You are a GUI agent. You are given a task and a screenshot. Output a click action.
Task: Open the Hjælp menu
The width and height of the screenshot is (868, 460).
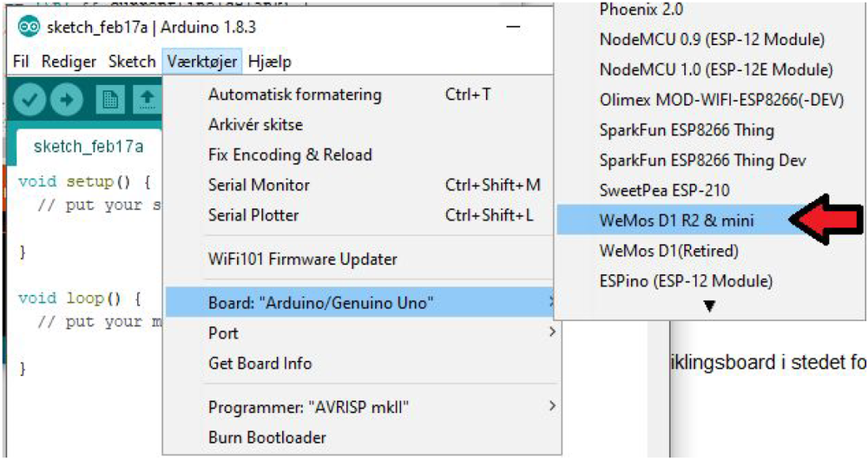pyautogui.click(x=269, y=62)
